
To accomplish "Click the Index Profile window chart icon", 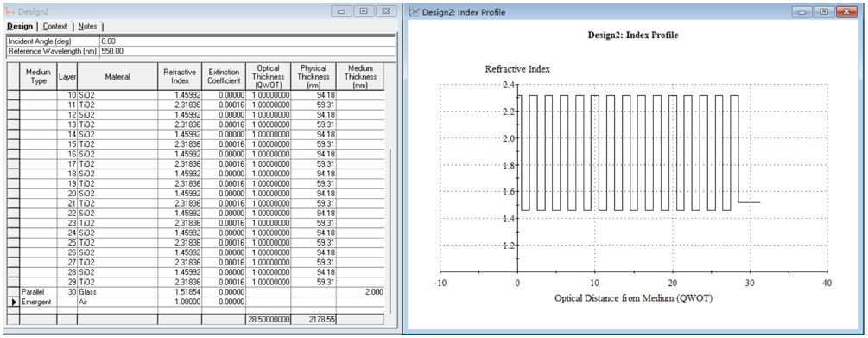I will click(414, 11).
